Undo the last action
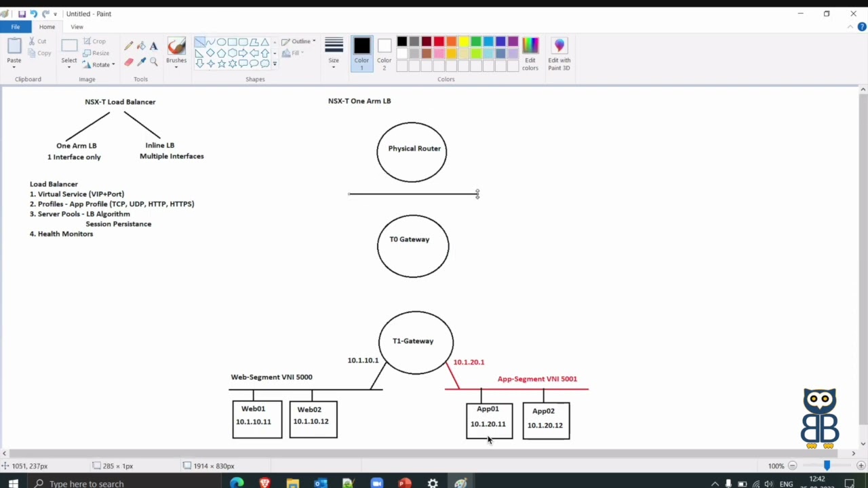The image size is (868, 488). 33,14
